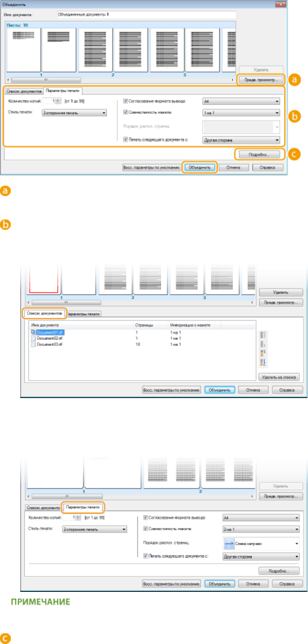Viewport: 308px width, 644px height.
Task: Toggle Согласование формата вывода checkbox with 1 на 1 below
Action: point(125,101)
